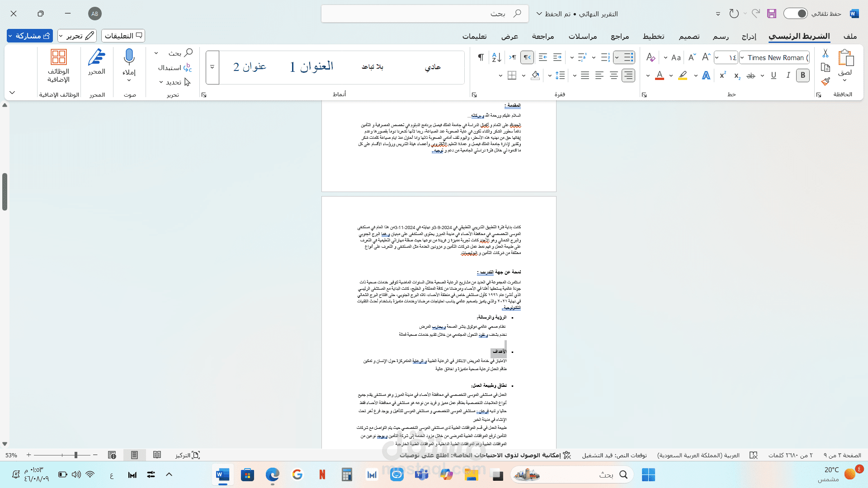Toggle Left-to-right text direction
Image resolution: width=868 pixels, height=488 pixels.
coord(513,57)
